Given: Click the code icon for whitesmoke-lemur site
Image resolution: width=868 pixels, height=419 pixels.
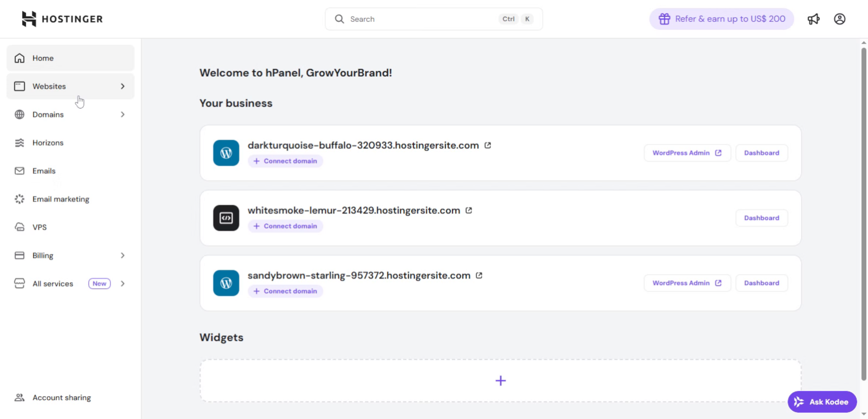Looking at the screenshot, I should point(226,218).
